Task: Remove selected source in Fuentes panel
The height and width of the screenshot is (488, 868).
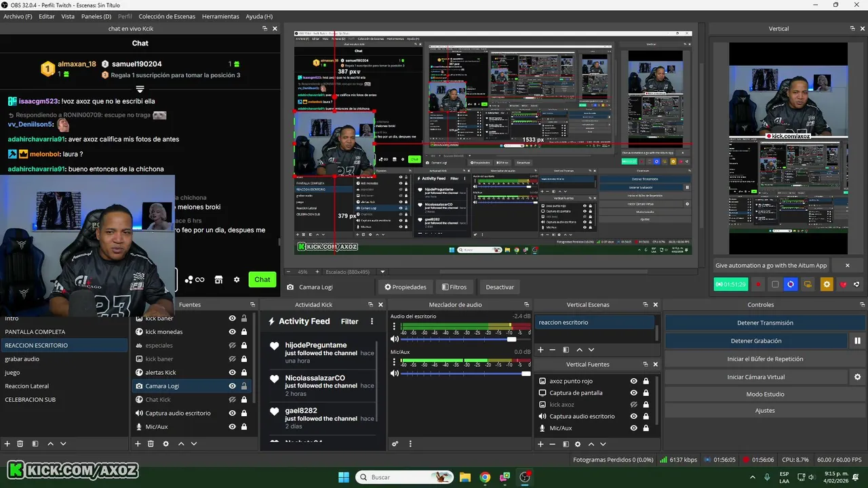Action: click(151, 444)
